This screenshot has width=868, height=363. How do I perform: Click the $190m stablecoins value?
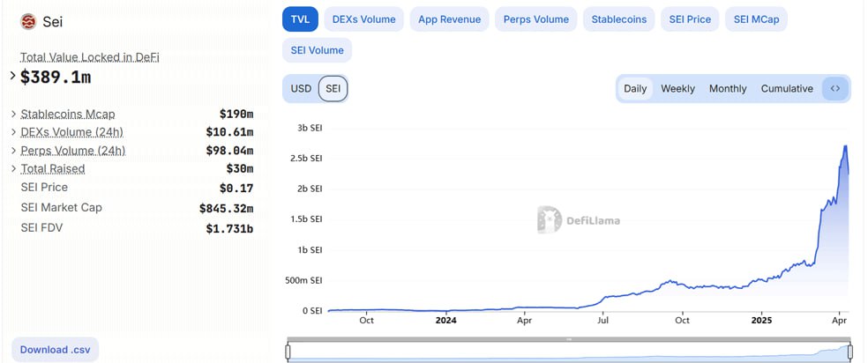[236, 115]
